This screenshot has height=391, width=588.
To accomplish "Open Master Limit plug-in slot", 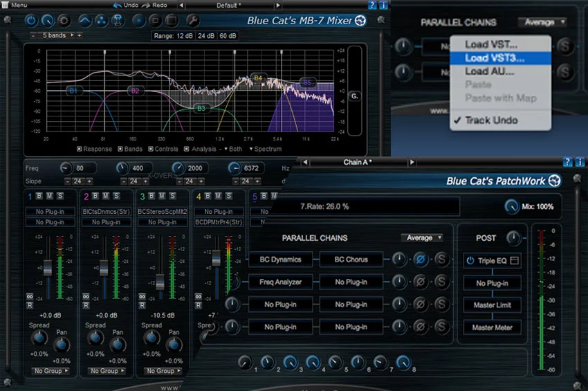I will click(x=492, y=305).
